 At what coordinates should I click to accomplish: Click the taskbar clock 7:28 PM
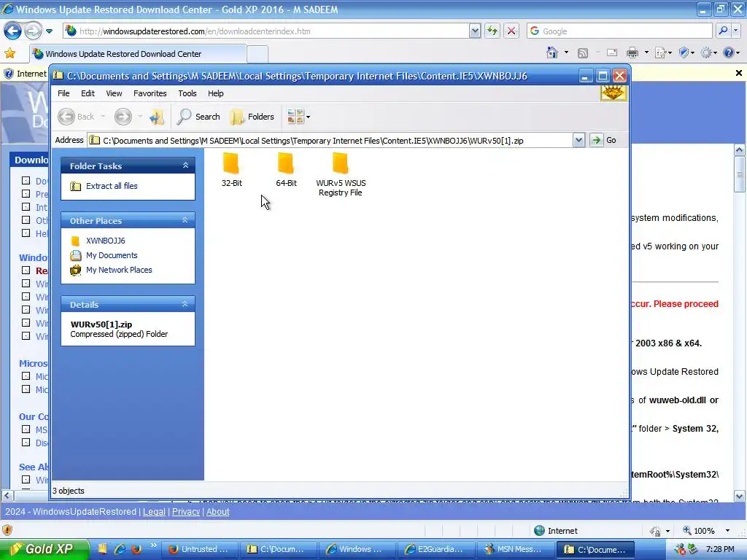pyautogui.click(x=720, y=549)
